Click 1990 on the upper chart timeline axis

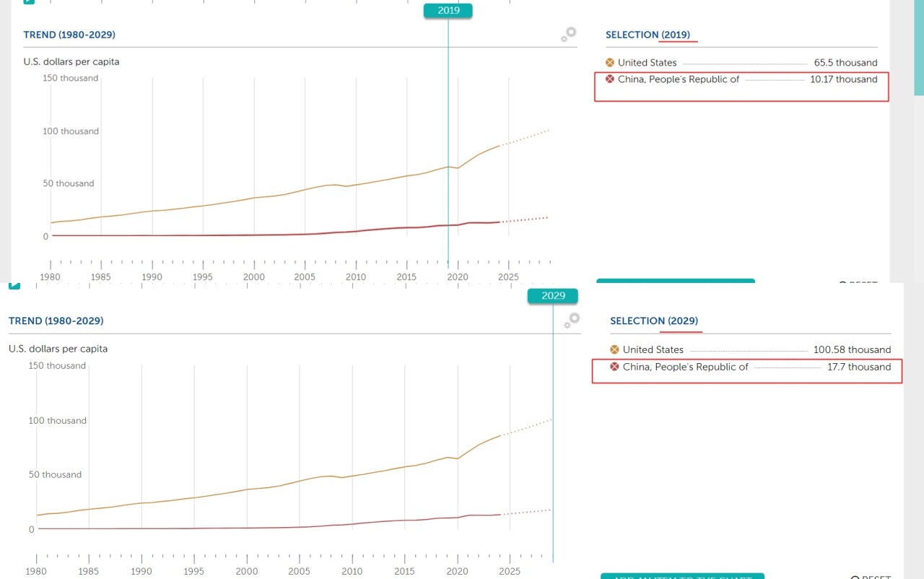152,277
